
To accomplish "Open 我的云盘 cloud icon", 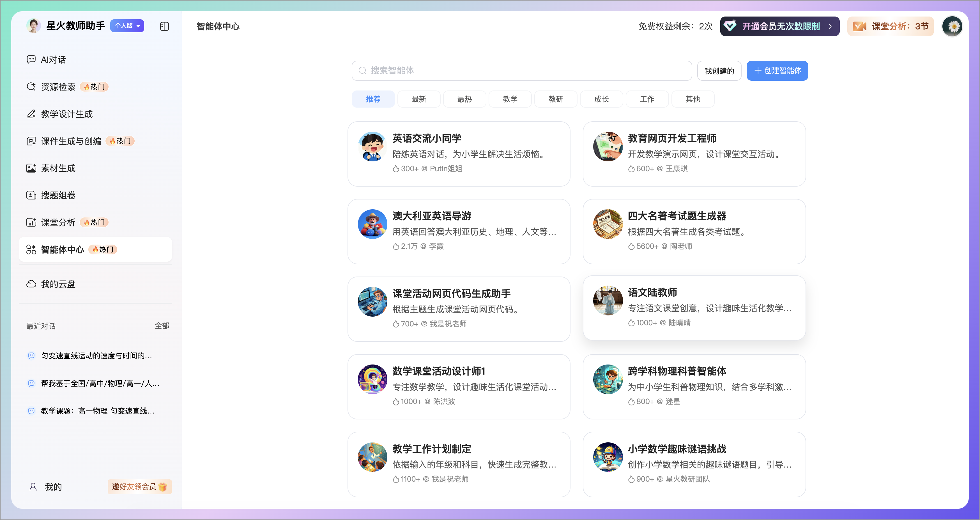I will 31,284.
